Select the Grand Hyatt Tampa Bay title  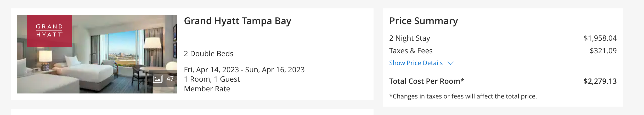(x=237, y=21)
